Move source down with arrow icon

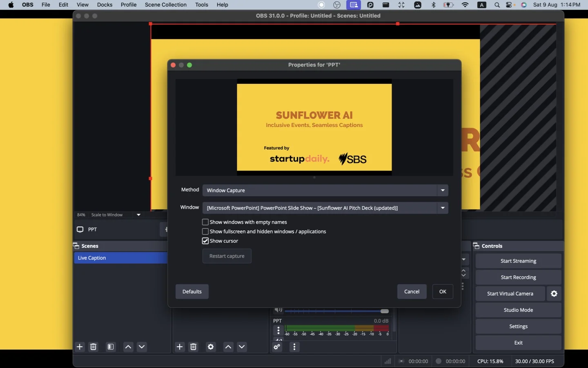coord(242,347)
